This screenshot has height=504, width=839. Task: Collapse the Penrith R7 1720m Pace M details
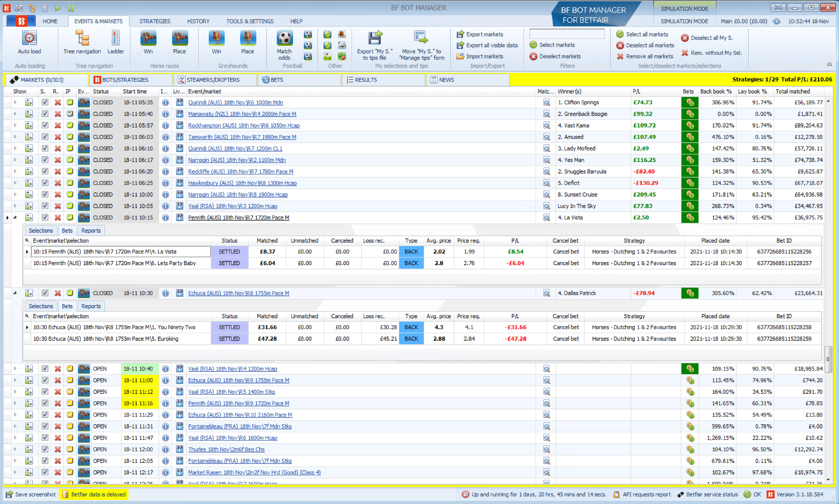tap(15, 217)
